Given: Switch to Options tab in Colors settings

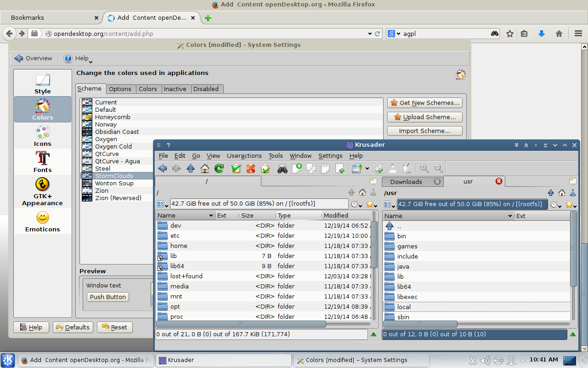Looking at the screenshot, I should tap(120, 89).
